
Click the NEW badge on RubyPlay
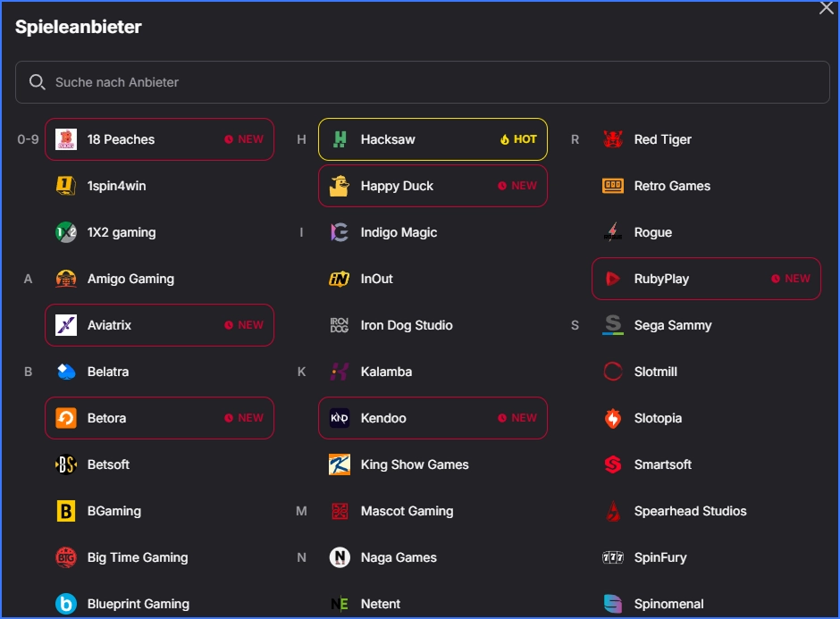791,279
